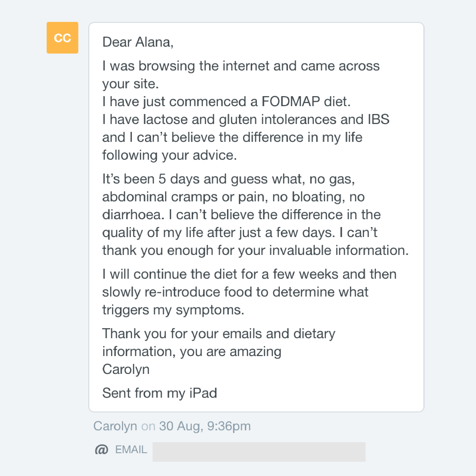Select the EMAIL label

point(131,450)
